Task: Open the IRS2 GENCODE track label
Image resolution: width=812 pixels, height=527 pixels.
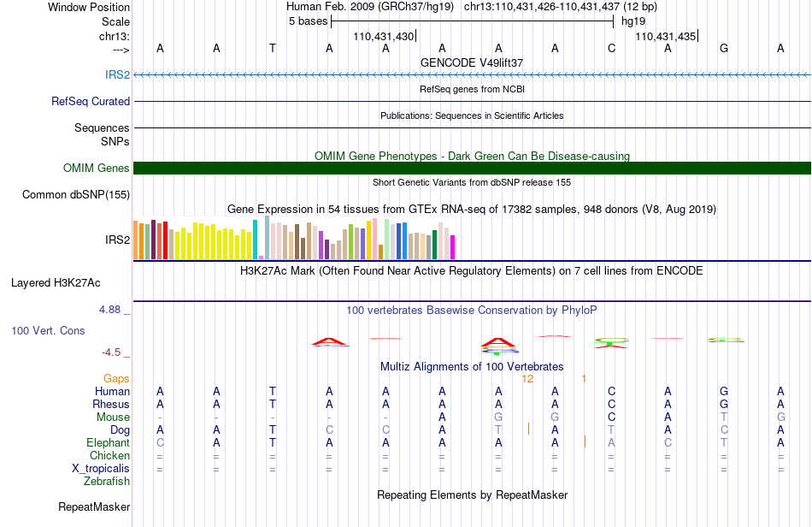Action: 117,74
